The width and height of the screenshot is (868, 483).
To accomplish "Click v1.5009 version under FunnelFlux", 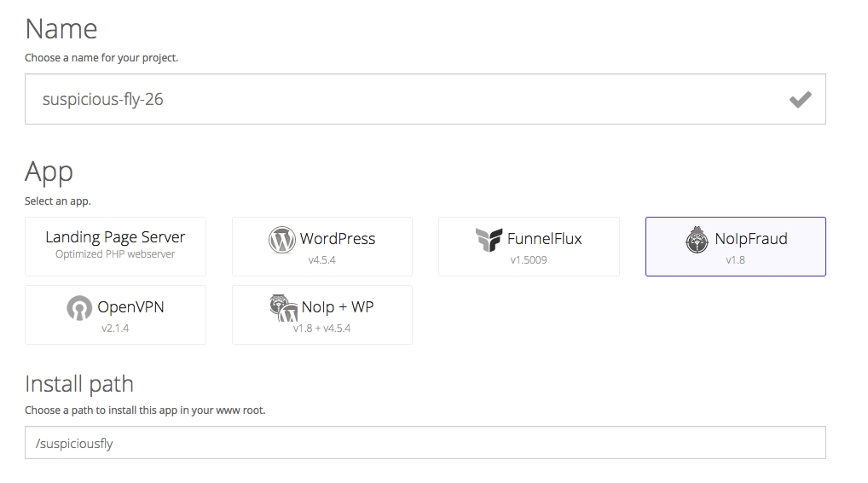I will tap(529, 259).
